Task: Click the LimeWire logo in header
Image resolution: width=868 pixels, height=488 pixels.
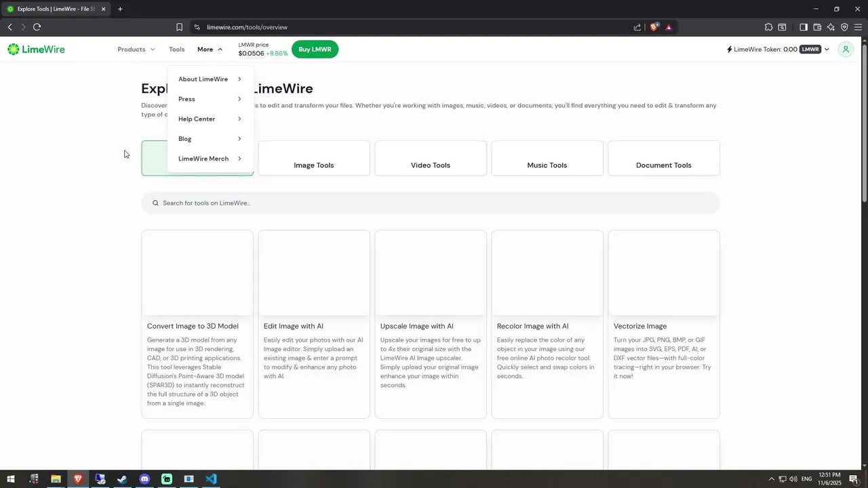Action: click(36, 49)
